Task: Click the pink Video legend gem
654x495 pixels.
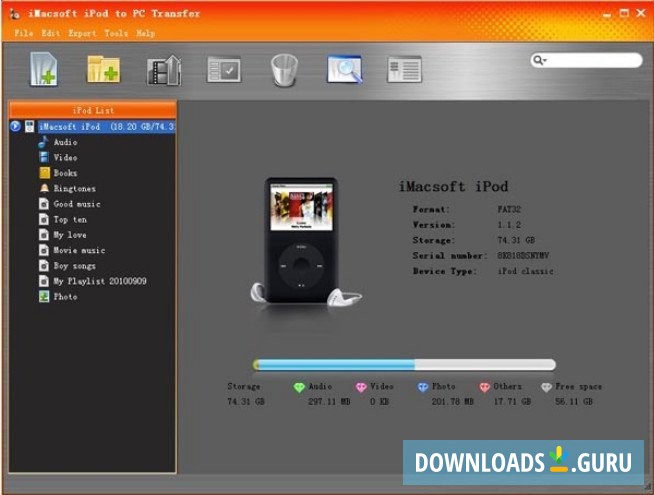Action: [x=361, y=387]
